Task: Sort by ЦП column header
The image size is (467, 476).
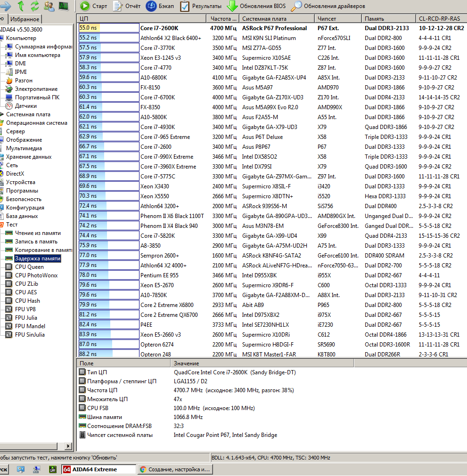Action: [x=141, y=19]
